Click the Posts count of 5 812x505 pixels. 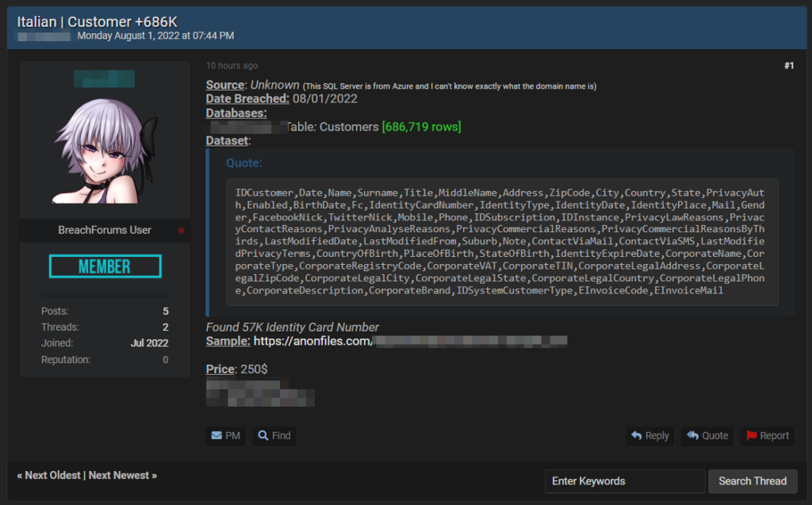pyautogui.click(x=165, y=312)
